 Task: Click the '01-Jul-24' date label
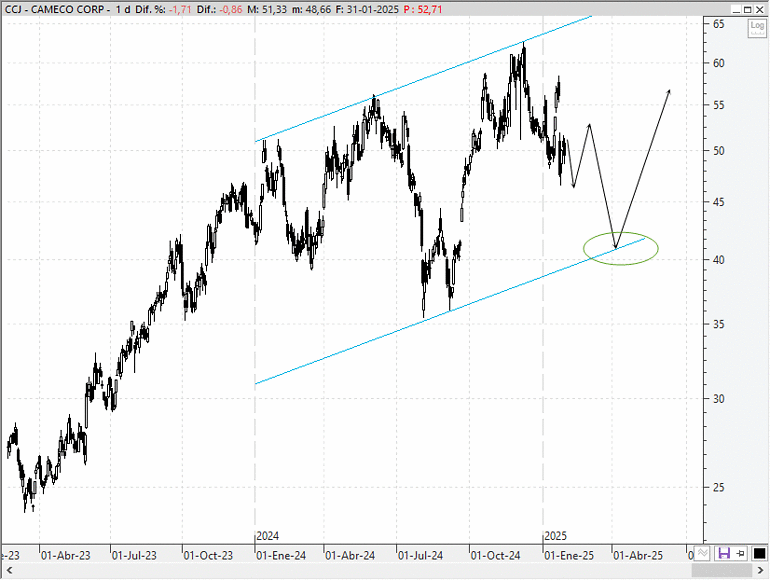[x=420, y=556]
